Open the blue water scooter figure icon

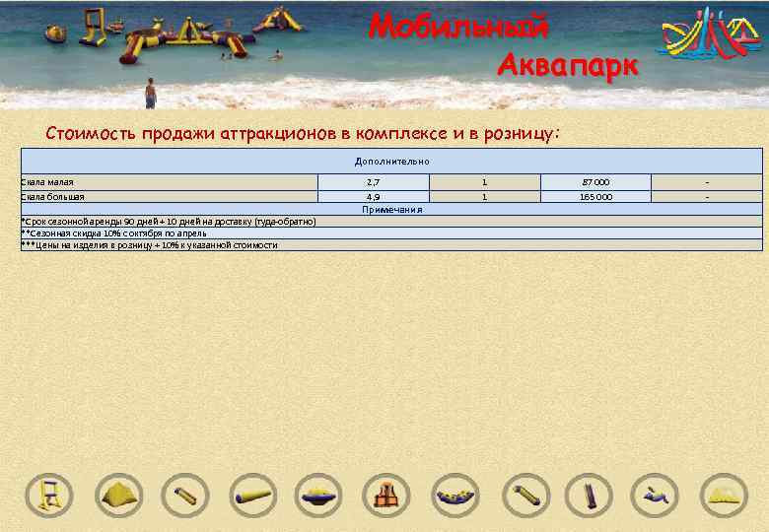point(655,496)
